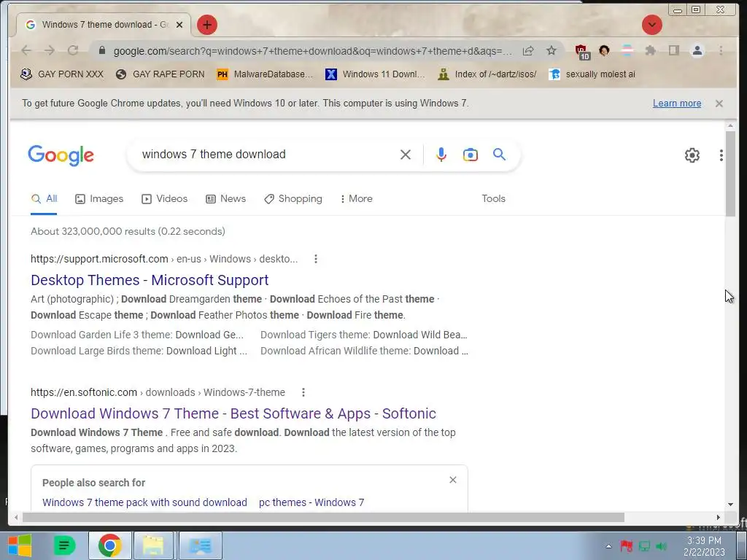Open the Windows 11 Downl... bookmark

[x=375, y=74]
